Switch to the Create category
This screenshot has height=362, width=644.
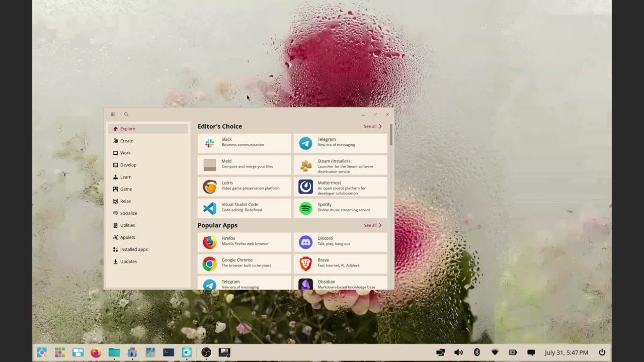(127, 141)
